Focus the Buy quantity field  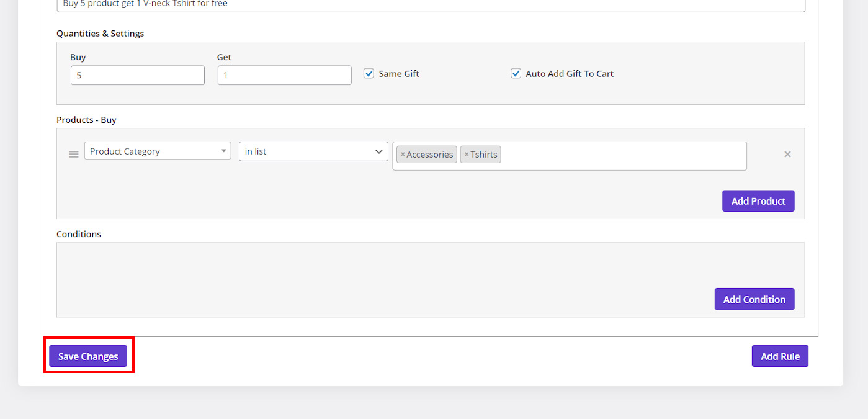coord(137,76)
